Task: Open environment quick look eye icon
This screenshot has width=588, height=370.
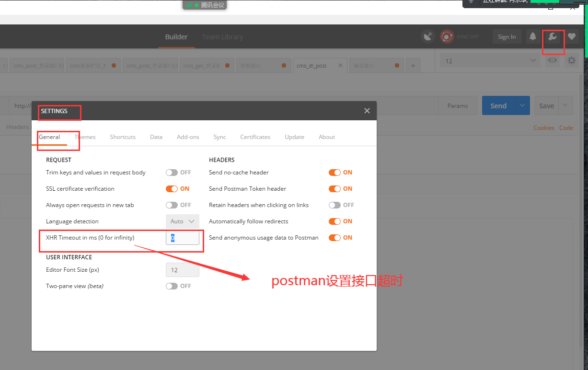Action: [x=553, y=61]
